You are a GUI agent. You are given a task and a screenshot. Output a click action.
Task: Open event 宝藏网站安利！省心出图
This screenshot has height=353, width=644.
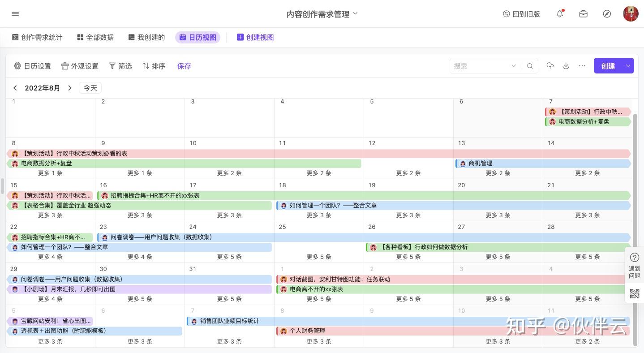click(50, 321)
